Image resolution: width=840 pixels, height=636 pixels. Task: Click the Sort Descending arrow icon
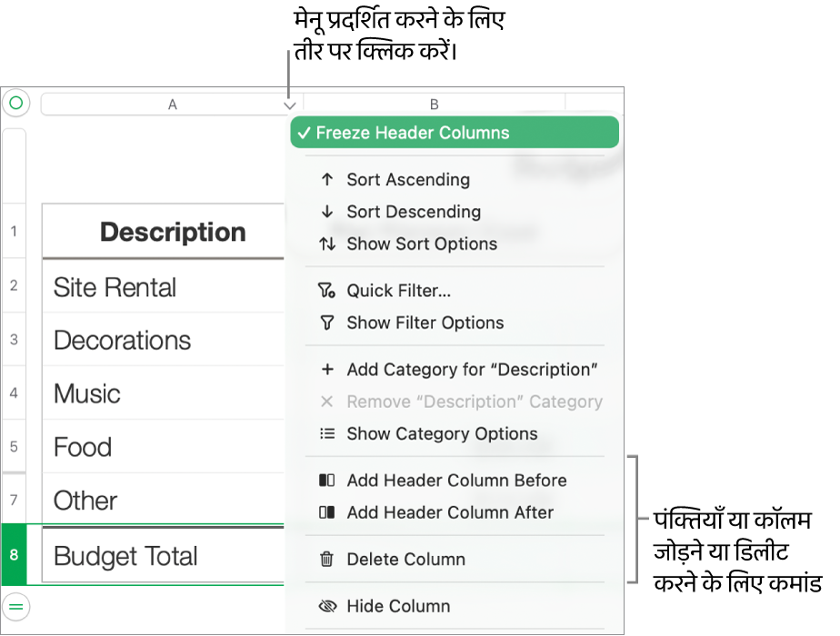[x=327, y=212]
